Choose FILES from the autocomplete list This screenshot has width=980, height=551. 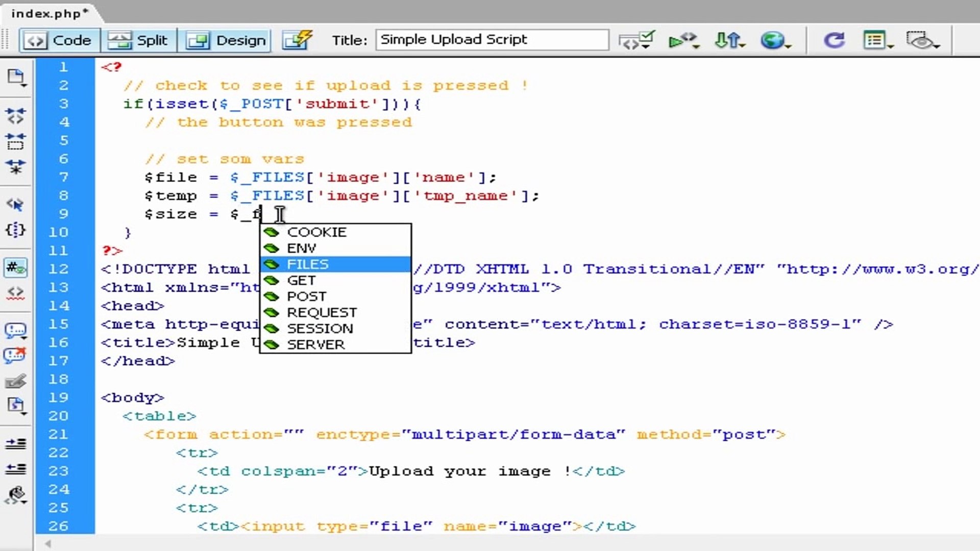point(308,264)
